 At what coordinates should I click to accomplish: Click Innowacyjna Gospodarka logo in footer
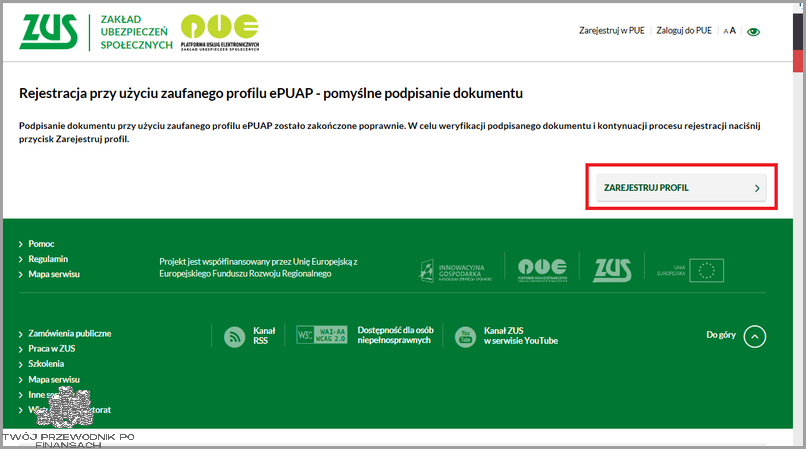455,271
